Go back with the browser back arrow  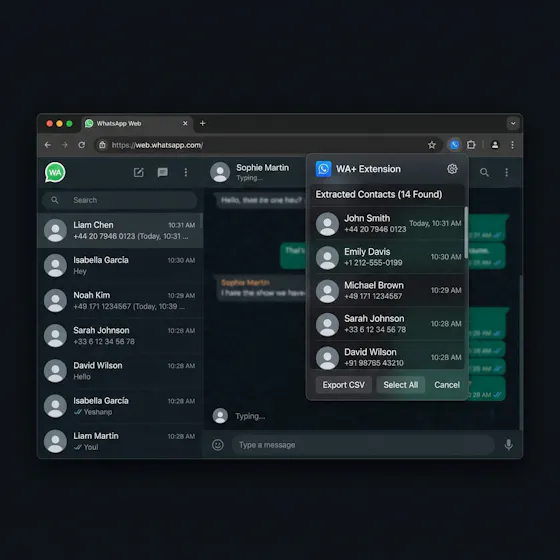(x=48, y=145)
